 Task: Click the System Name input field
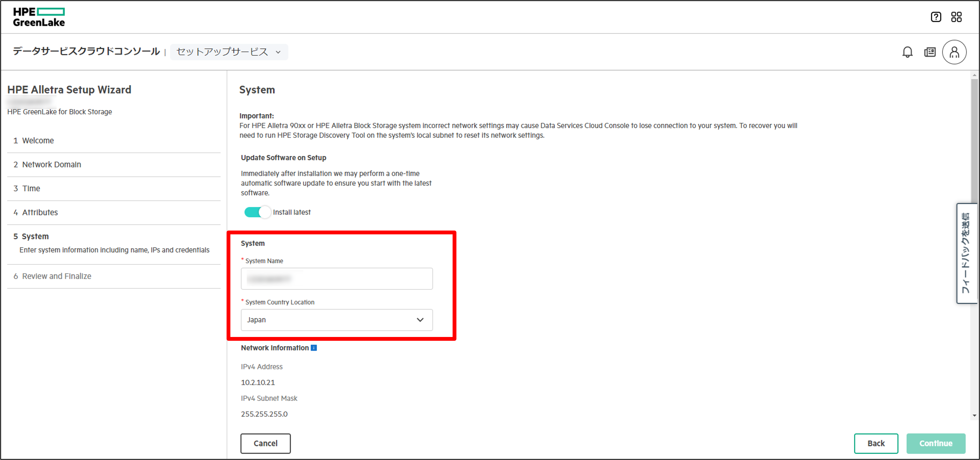[337, 279]
